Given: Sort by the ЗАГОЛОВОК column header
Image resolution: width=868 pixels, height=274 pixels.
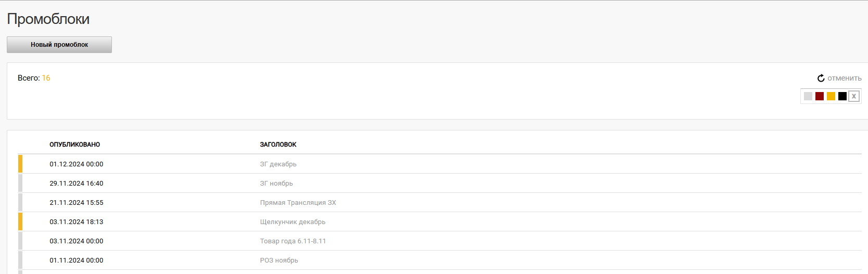Looking at the screenshot, I should 278,145.
